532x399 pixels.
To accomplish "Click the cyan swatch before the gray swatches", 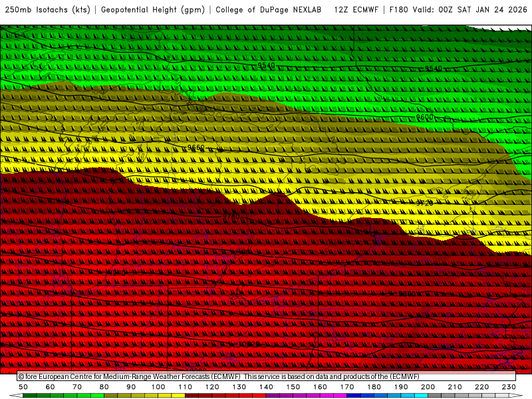I will (421, 395).
